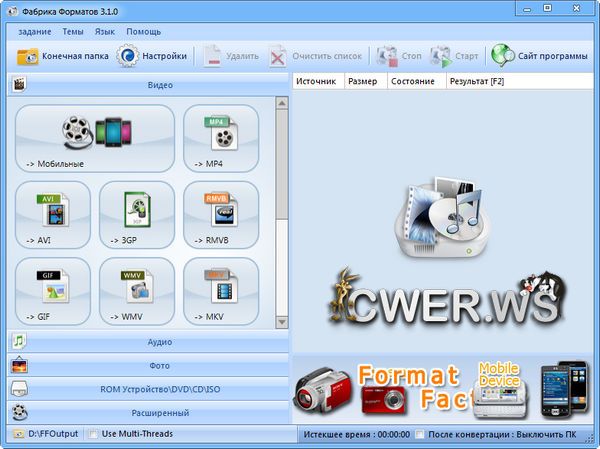The image size is (600, 449).
Task: Open the Темы menu
Action: (72, 32)
